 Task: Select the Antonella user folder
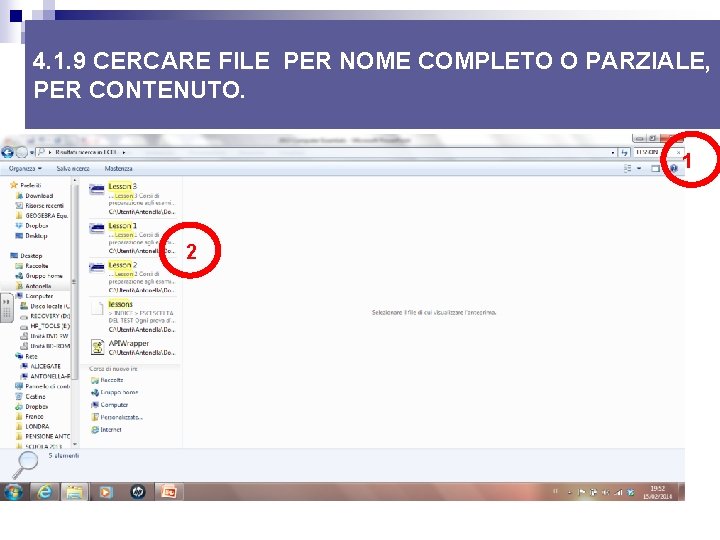point(34,286)
